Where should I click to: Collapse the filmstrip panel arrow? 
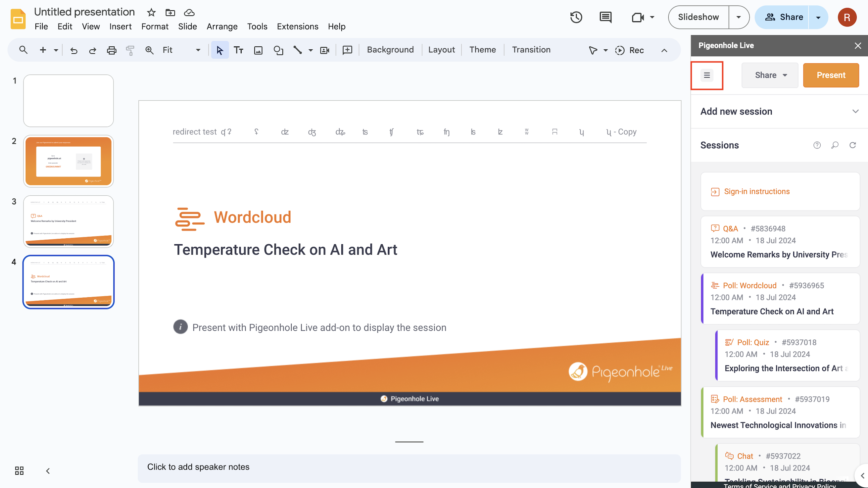48,471
